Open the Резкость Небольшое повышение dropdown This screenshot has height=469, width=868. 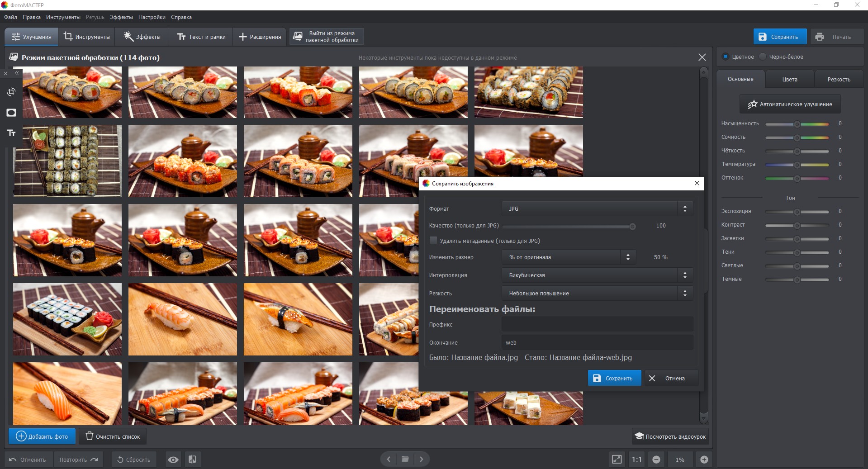pyautogui.click(x=597, y=293)
